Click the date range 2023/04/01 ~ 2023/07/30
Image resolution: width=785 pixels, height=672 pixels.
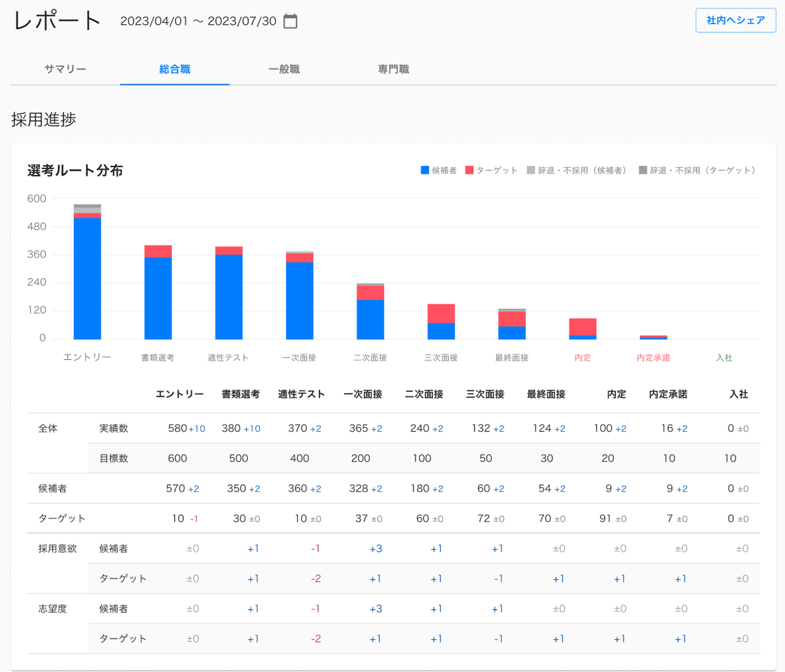click(x=198, y=21)
